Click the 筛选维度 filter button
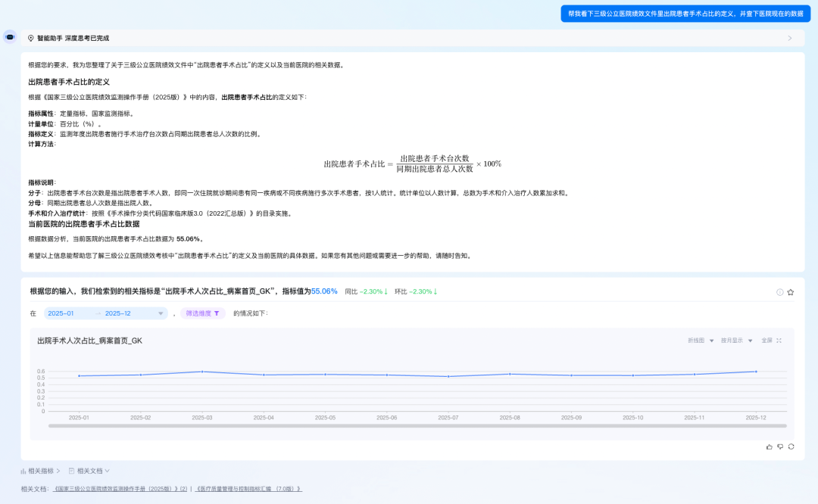 click(x=202, y=313)
